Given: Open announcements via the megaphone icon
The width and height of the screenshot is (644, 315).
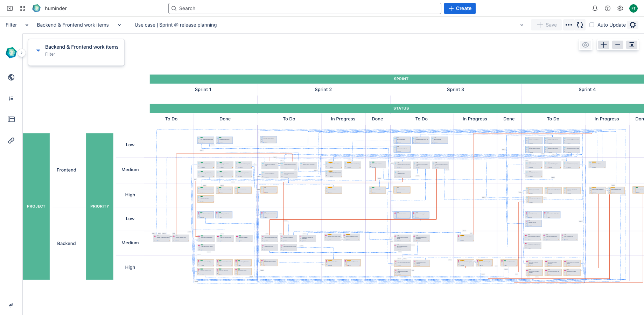Looking at the screenshot, I should pyautogui.click(x=11, y=305).
